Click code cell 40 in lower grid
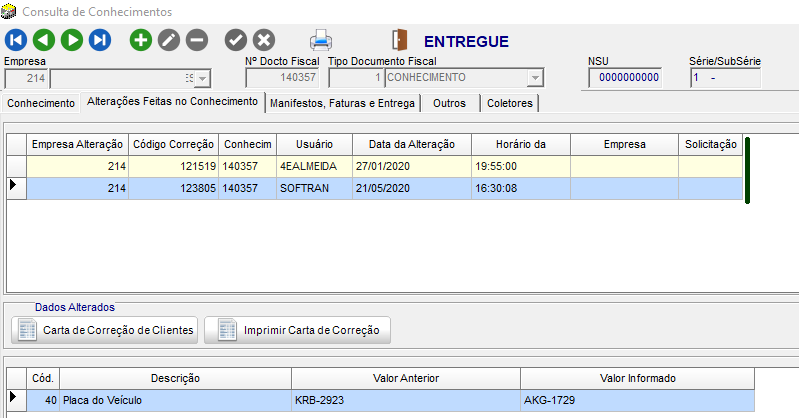This screenshot has height=418, width=799. coord(43,400)
